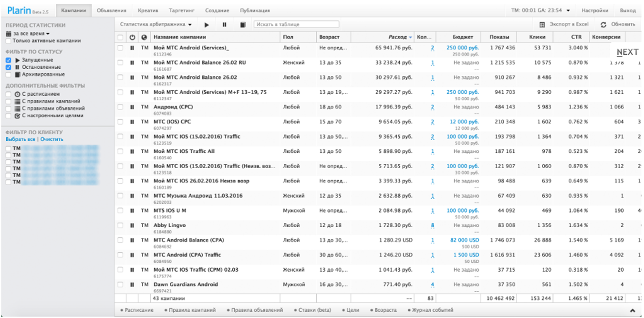644x318 pixels.
Task: Click the Excel export icon
Action: click(542, 24)
